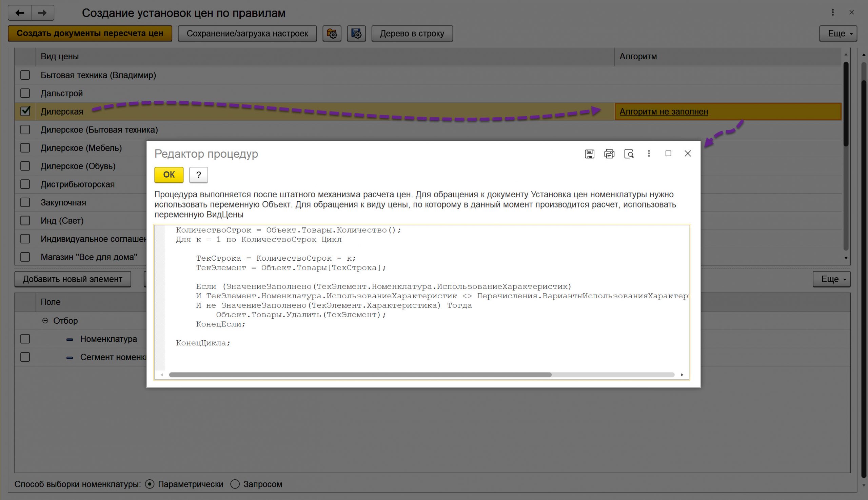Click Добавить новый элемент button
This screenshot has height=500, width=868.
pyautogui.click(x=73, y=279)
